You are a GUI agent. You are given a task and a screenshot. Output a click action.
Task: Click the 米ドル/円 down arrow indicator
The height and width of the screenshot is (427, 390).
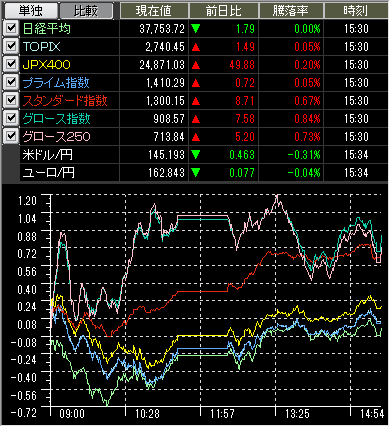pos(196,155)
